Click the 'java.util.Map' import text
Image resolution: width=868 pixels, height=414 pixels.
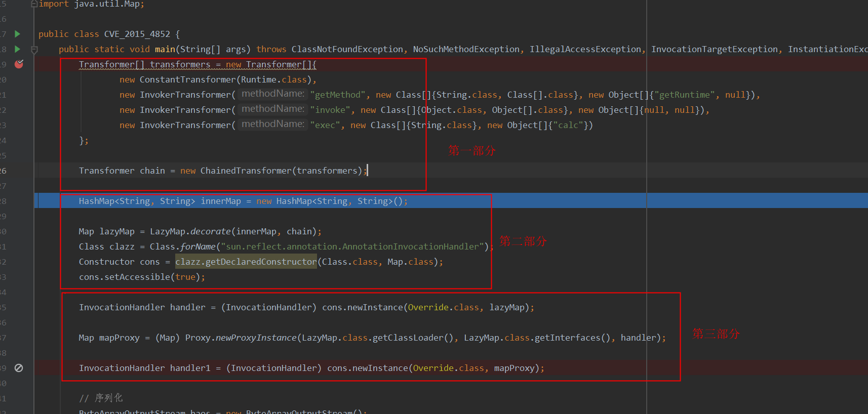click(x=107, y=4)
